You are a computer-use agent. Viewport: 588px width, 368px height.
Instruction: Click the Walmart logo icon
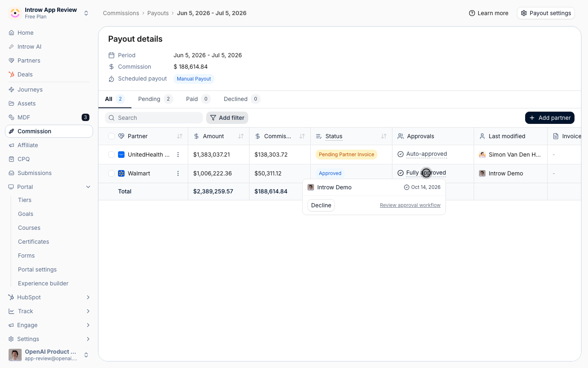[121, 173]
